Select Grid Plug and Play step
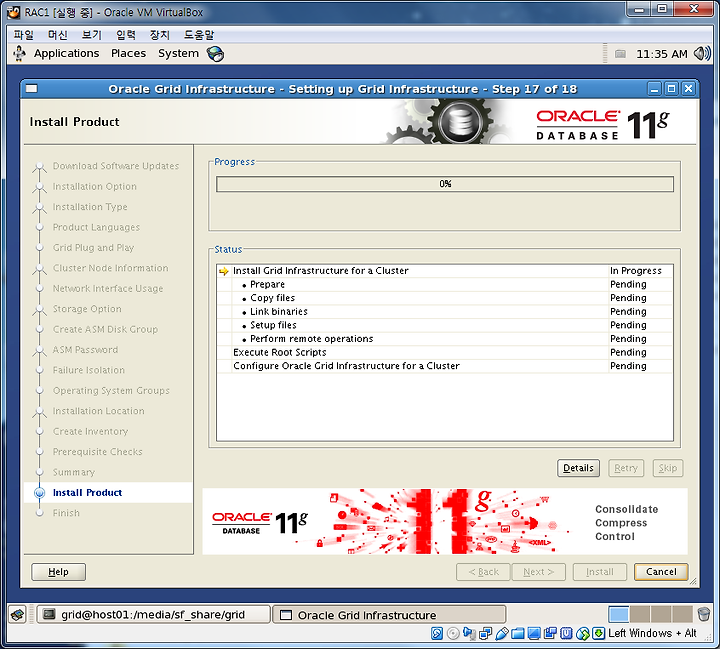720x649 pixels. click(x=93, y=248)
